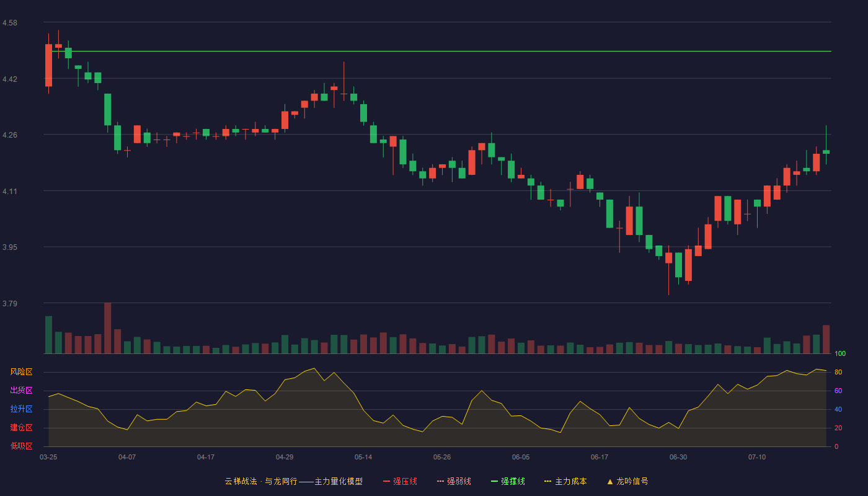Click the 低吸区 zone label

tap(21, 446)
